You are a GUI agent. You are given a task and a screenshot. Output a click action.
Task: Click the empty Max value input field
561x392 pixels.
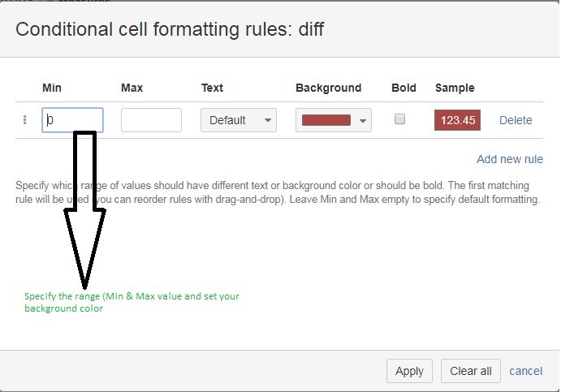click(x=151, y=120)
